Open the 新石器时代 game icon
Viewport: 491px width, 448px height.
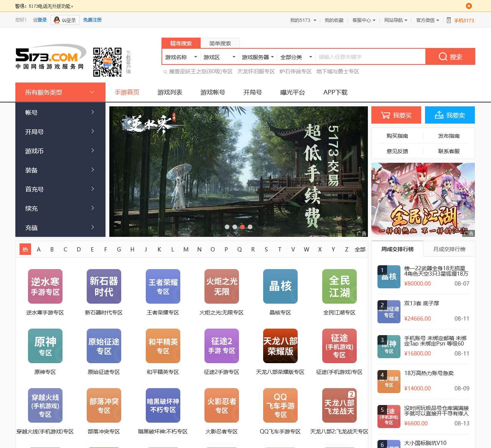(x=104, y=286)
